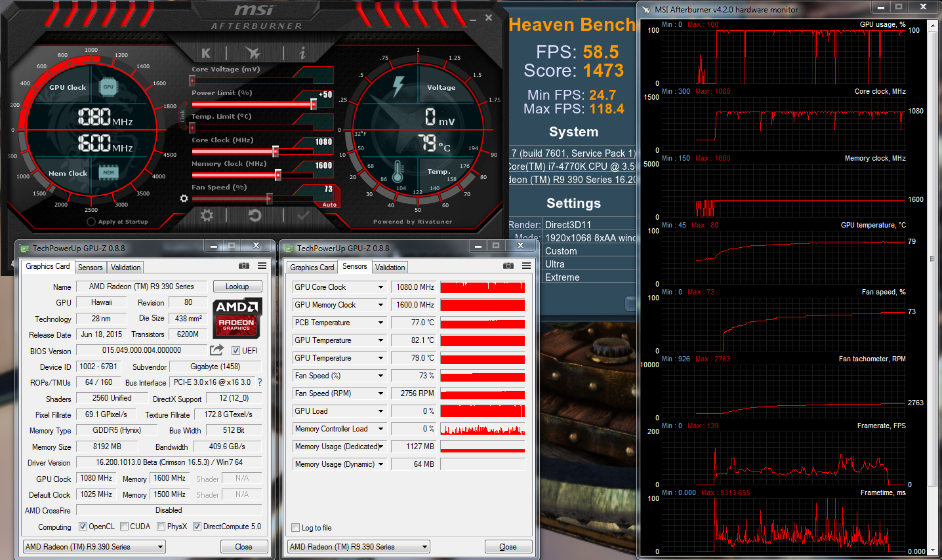Click the info icon in Afterburner
The image size is (942, 560).
pyautogui.click(x=302, y=53)
